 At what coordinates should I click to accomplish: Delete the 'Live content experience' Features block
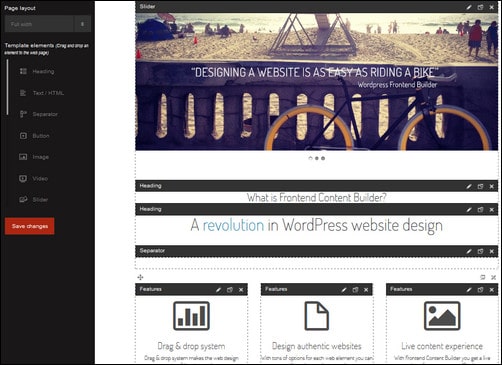pyautogui.click(x=492, y=290)
